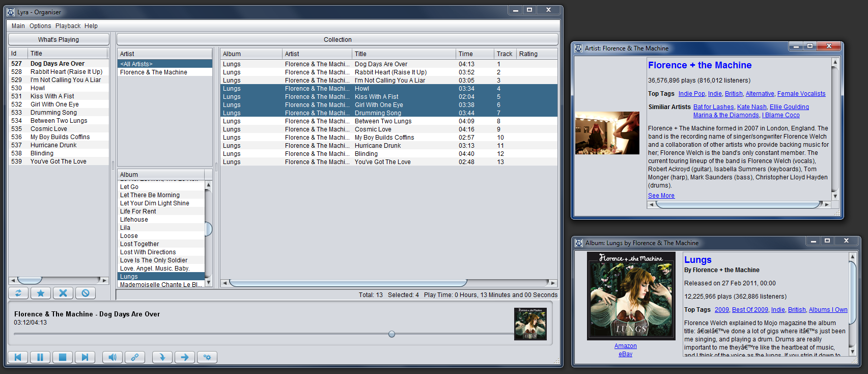Open the Options menu
This screenshot has width=868, height=374.
[x=40, y=26]
